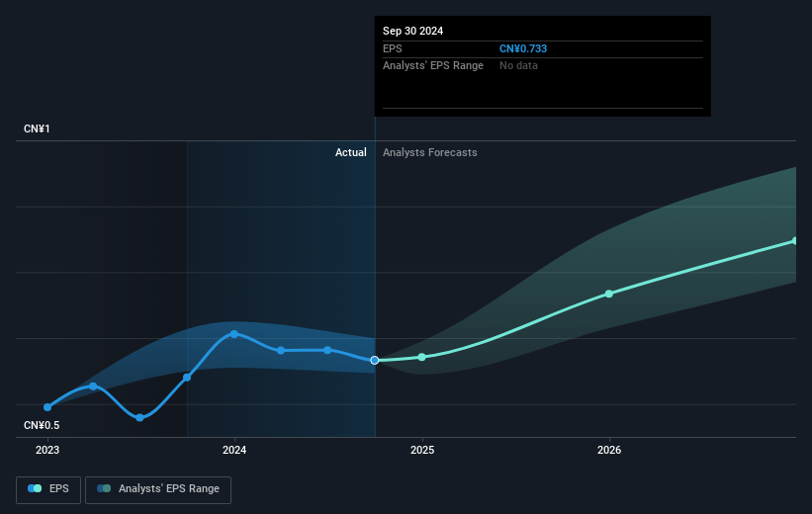
Task: Click the lowest EPS data point in mid-2023
Action: 139,418
